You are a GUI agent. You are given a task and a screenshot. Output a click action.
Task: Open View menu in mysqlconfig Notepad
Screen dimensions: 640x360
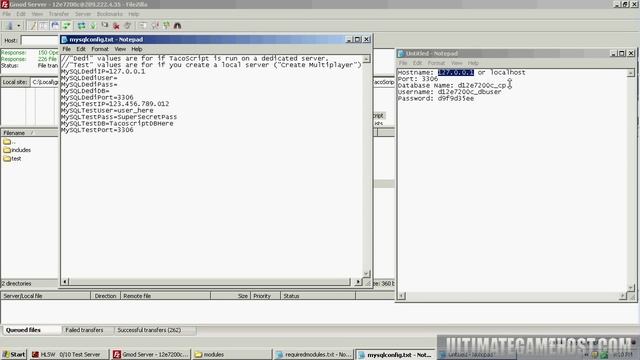point(120,49)
